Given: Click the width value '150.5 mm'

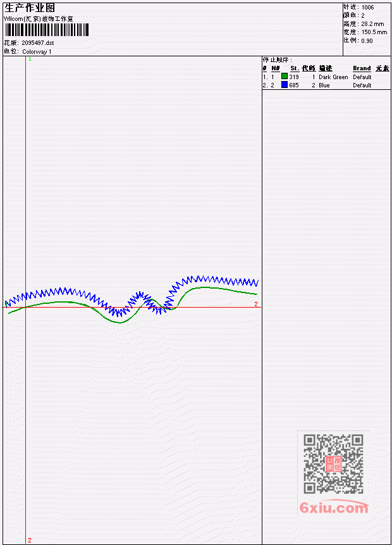Looking at the screenshot, I should (374, 32).
